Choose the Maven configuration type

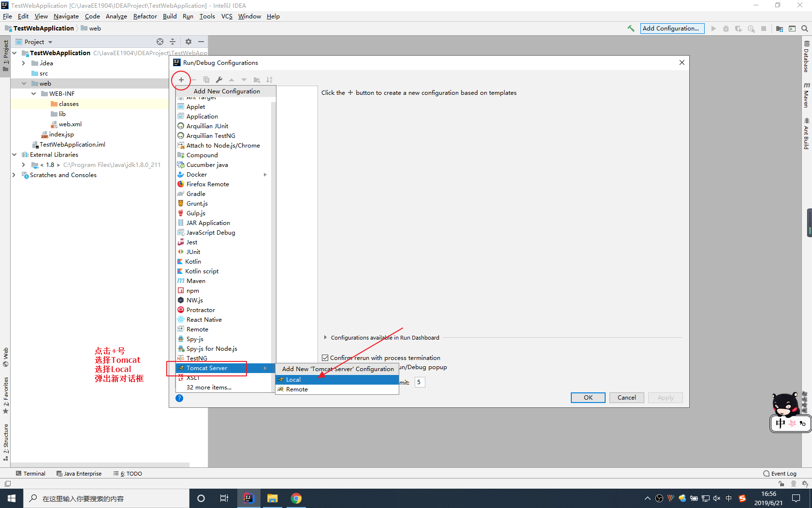click(222, 281)
